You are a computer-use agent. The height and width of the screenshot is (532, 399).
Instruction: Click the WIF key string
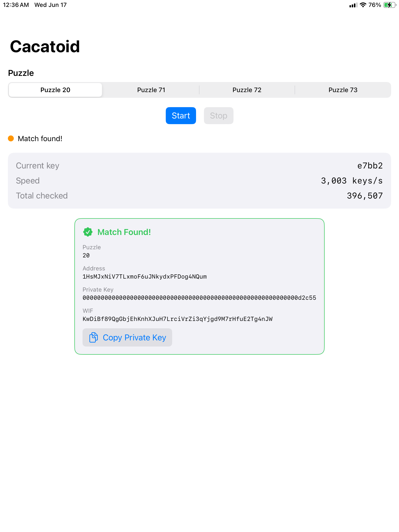click(x=178, y=319)
